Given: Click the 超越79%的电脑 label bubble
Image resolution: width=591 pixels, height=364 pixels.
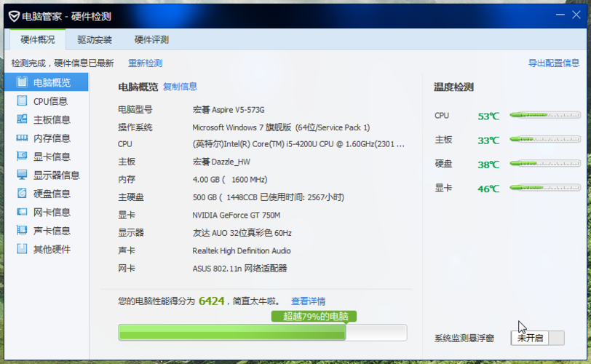Looking at the screenshot, I should pyautogui.click(x=314, y=316).
